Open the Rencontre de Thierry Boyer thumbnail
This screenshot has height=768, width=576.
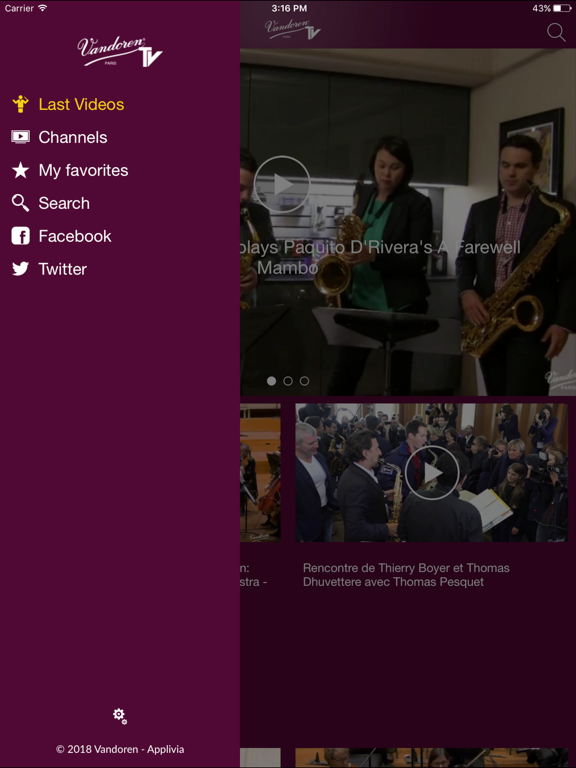(x=432, y=473)
